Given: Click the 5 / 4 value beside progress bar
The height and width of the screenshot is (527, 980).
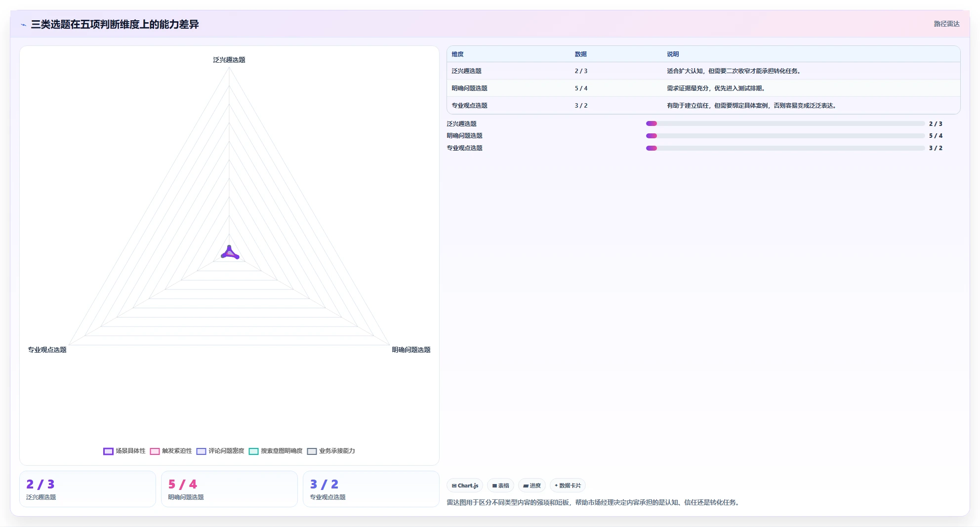Looking at the screenshot, I should tap(936, 136).
